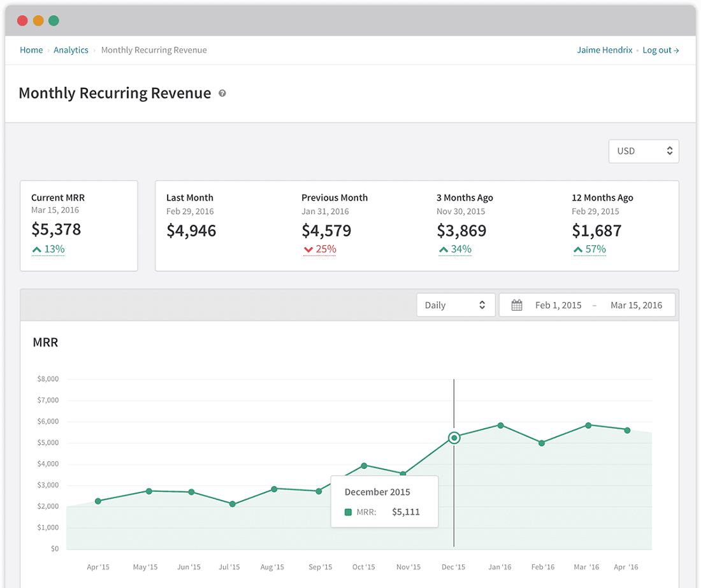Click the $5,378 Current MRR value
Image resolution: width=701 pixels, height=588 pixels.
[56, 229]
